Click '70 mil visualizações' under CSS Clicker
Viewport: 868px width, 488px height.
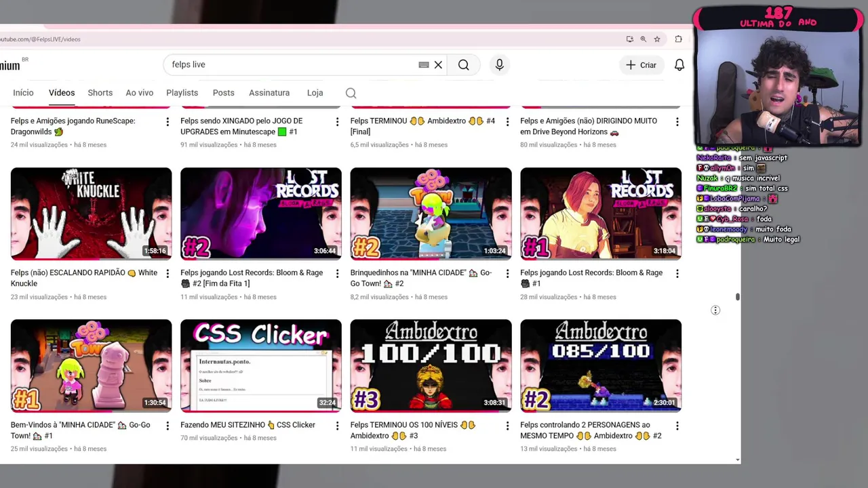210,438
